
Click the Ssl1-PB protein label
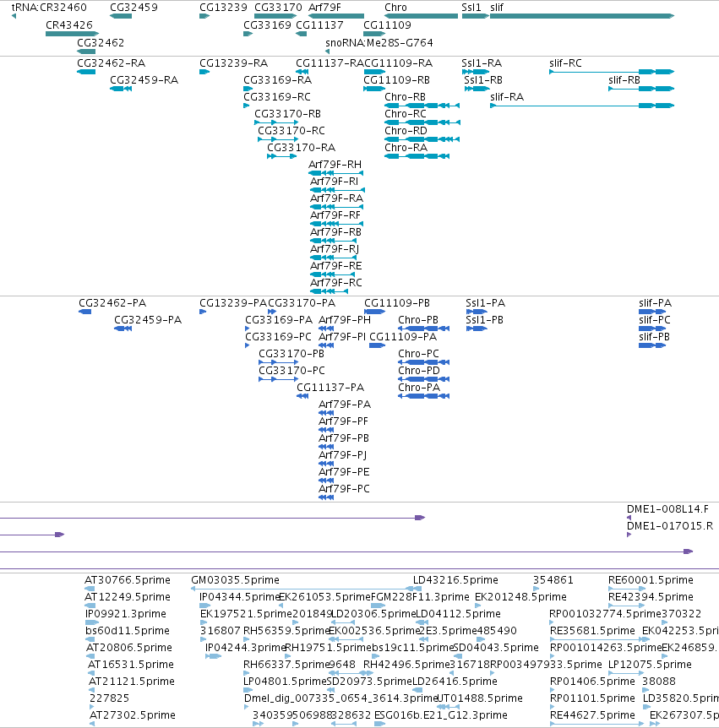484,320
